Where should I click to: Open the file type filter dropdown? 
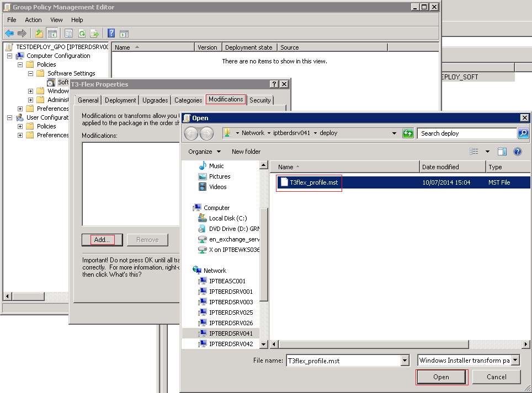click(x=515, y=360)
